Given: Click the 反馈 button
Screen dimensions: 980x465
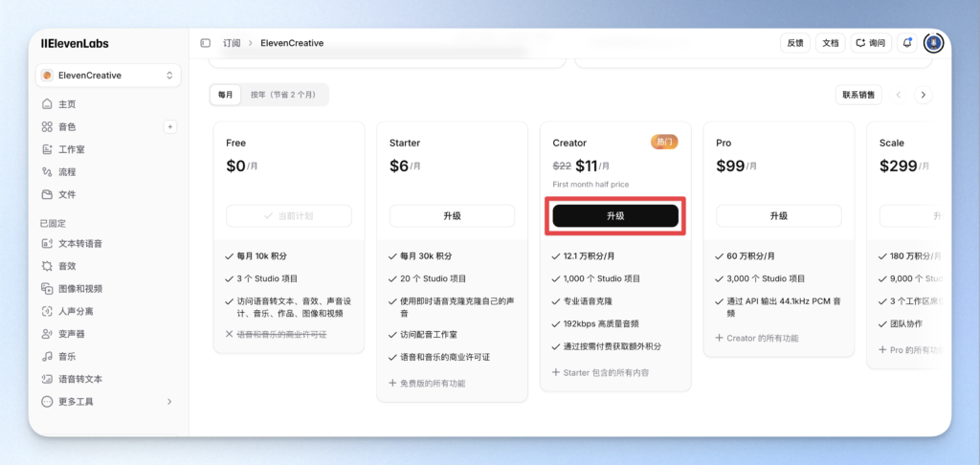Looking at the screenshot, I should pyautogui.click(x=795, y=43).
